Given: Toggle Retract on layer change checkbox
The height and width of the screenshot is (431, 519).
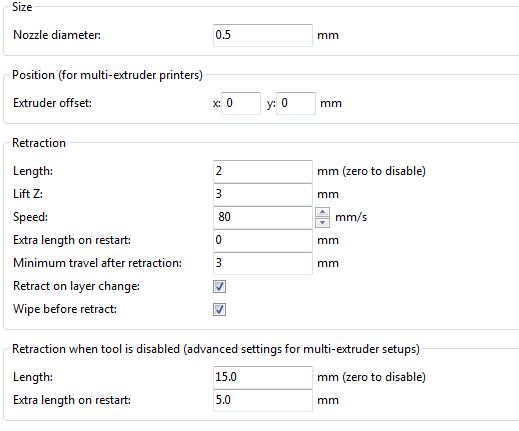Looking at the screenshot, I should tap(219, 286).
